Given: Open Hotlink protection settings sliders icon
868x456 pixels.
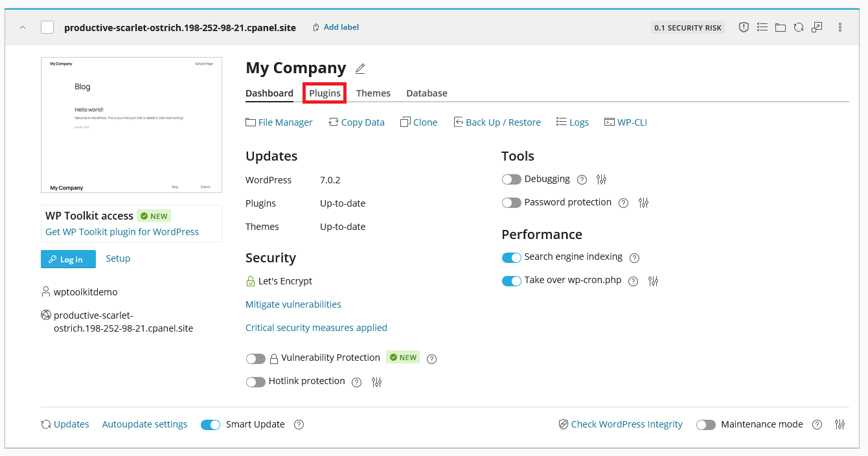Looking at the screenshot, I should 377,382.
